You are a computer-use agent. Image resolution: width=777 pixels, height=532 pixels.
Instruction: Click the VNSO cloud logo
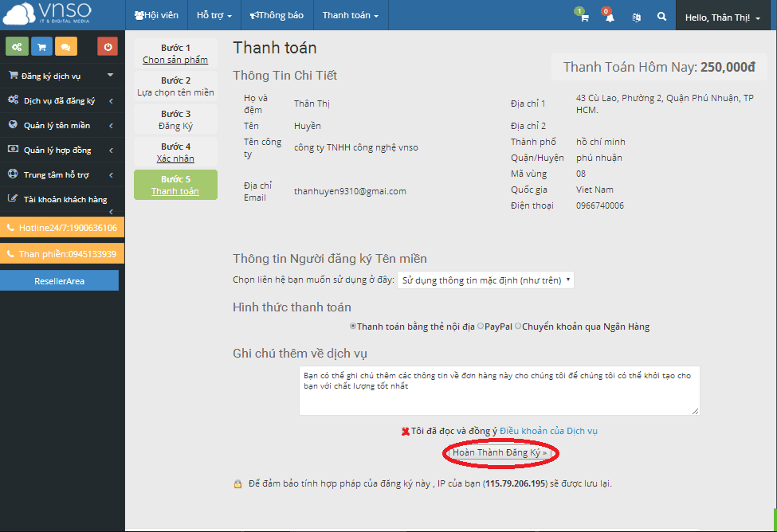[x=46, y=14]
